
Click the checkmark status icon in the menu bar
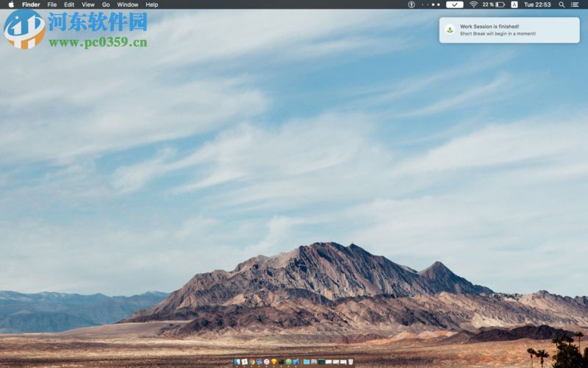(454, 4)
